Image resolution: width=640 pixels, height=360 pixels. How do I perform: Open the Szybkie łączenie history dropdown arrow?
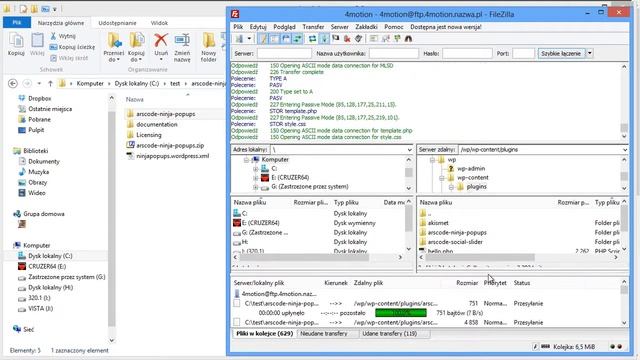[x=590, y=53]
